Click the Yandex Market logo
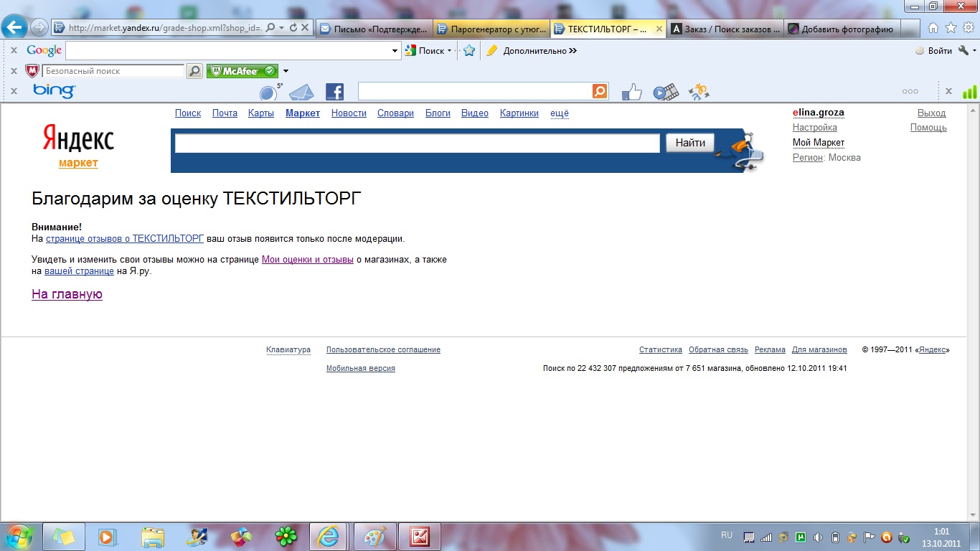The image size is (980, 551). (78, 146)
